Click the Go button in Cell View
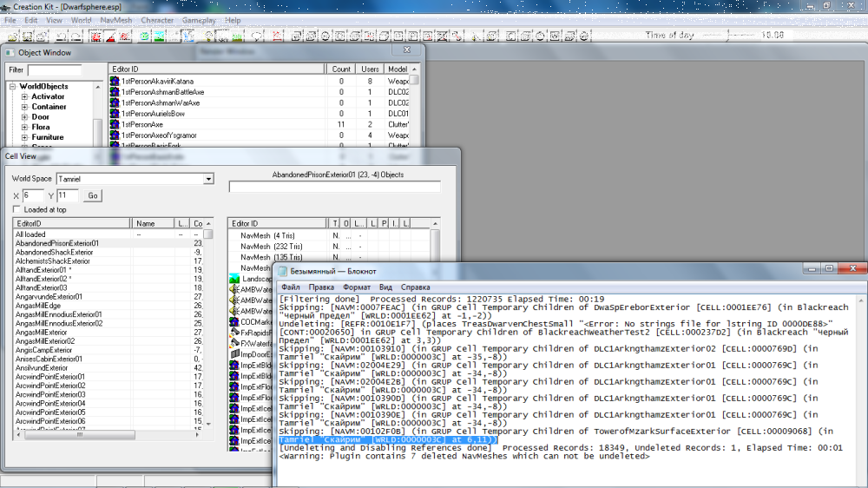Screen dimensions: 868x488 tap(93, 195)
